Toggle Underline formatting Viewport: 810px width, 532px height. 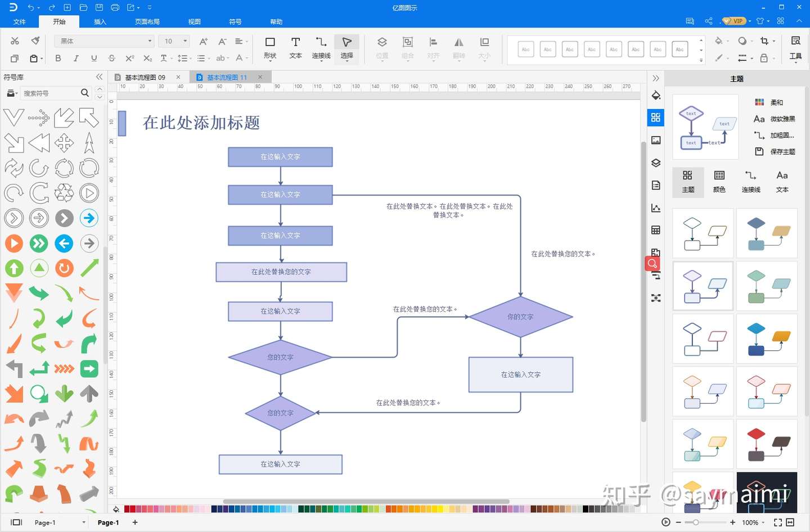coord(94,58)
